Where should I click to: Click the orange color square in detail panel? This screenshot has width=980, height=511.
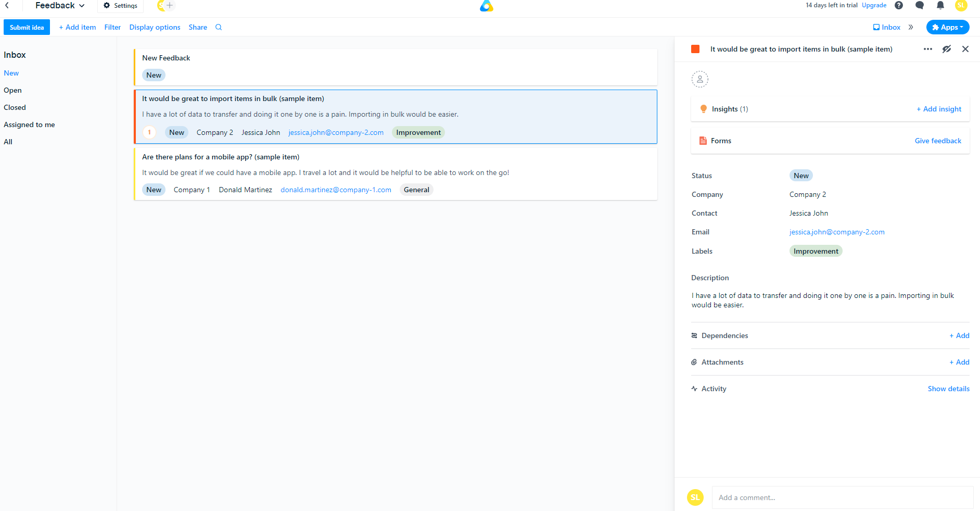[x=695, y=49]
